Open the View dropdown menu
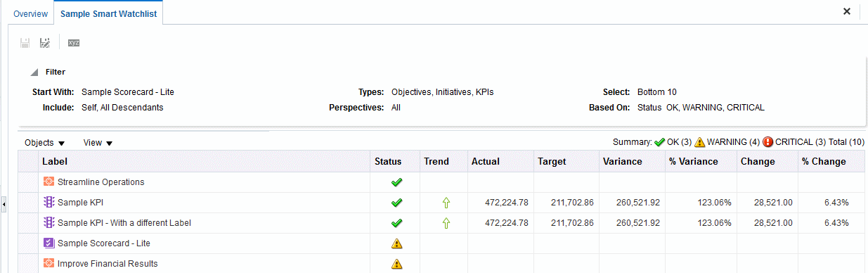This screenshot has height=273, width=868. [98, 143]
